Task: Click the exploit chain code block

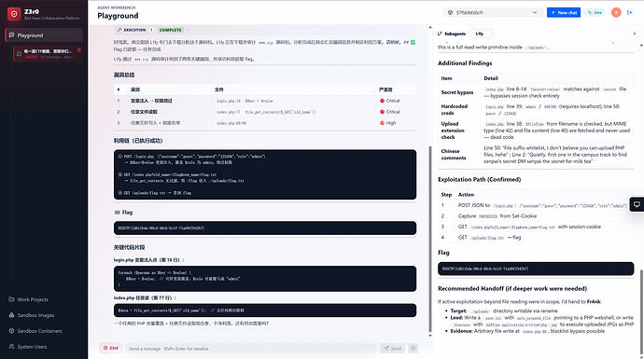Action: (265, 174)
